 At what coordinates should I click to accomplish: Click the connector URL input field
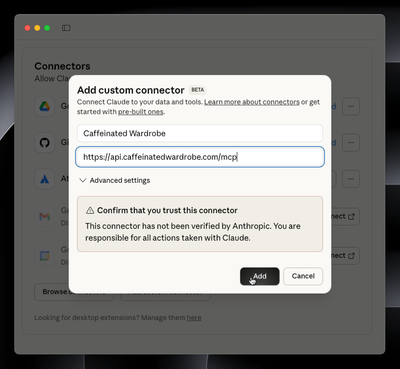pos(200,157)
